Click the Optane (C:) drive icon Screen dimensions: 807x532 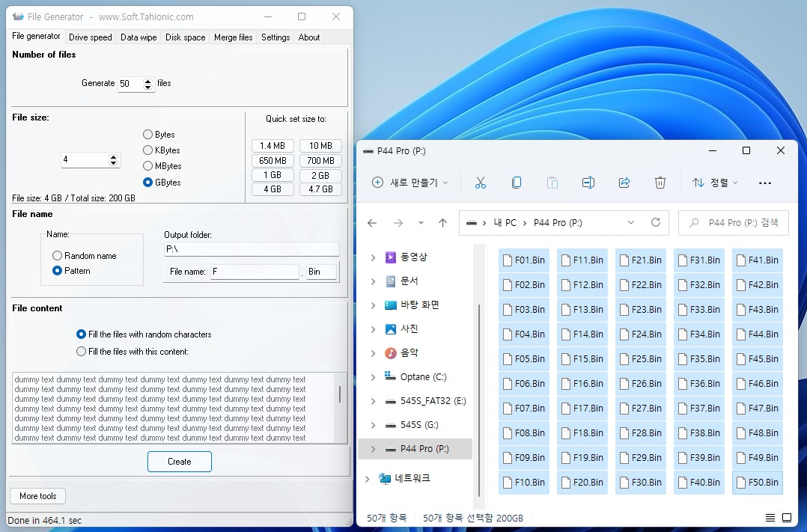coord(390,376)
